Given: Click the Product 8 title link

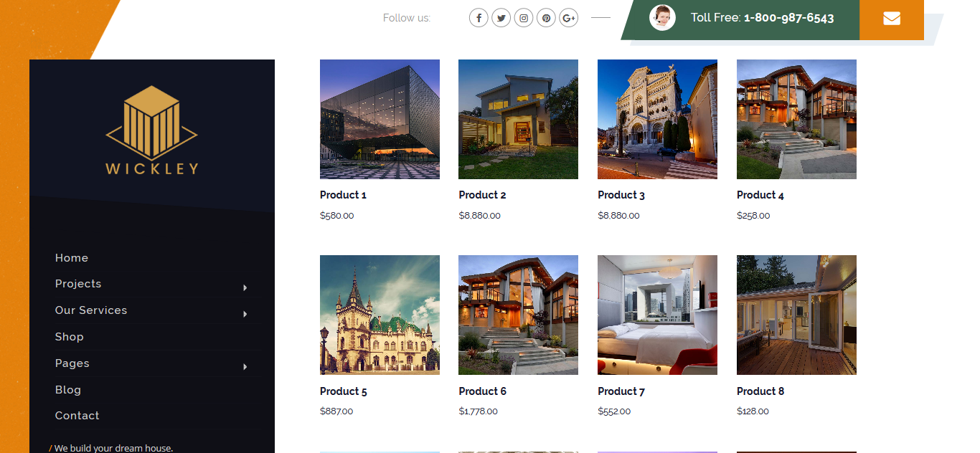Looking at the screenshot, I should tap(760, 391).
